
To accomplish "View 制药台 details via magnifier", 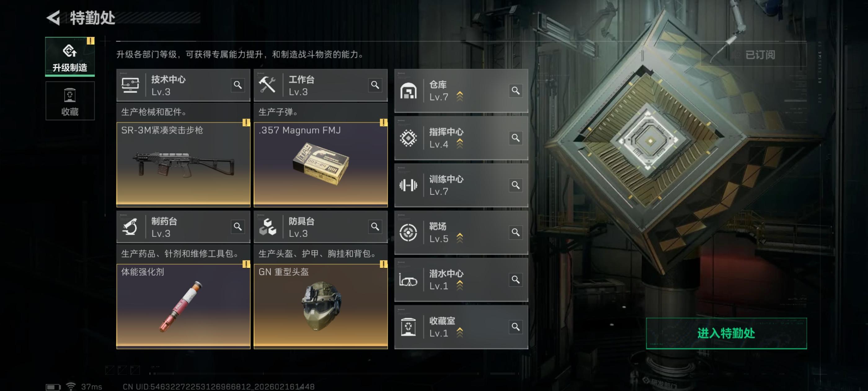I will click(x=238, y=227).
